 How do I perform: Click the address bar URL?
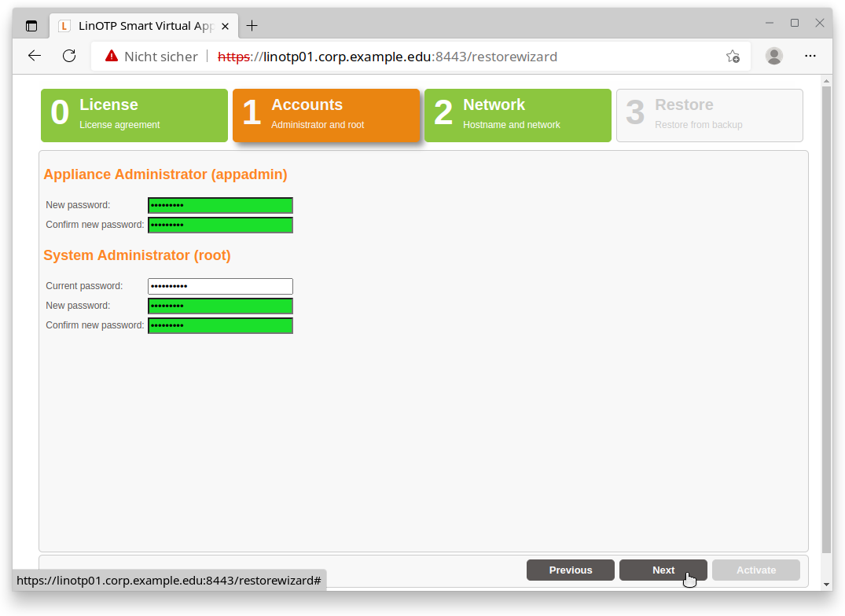(x=409, y=57)
